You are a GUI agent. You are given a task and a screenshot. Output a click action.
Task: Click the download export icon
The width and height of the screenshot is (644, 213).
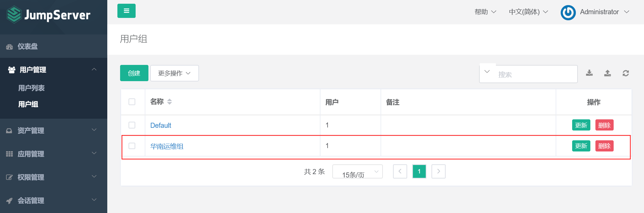pyautogui.click(x=589, y=73)
